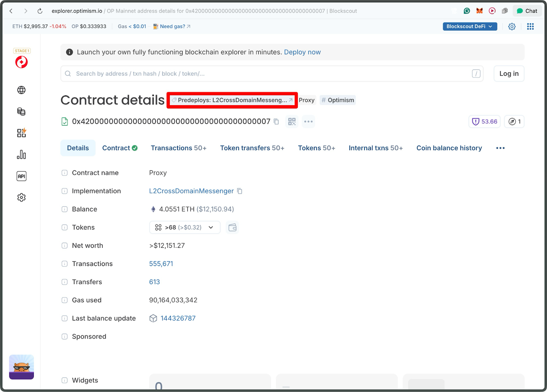547x392 pixels.
Task: Expand the Blockscout DeFi dropdown
Action: 470,26
